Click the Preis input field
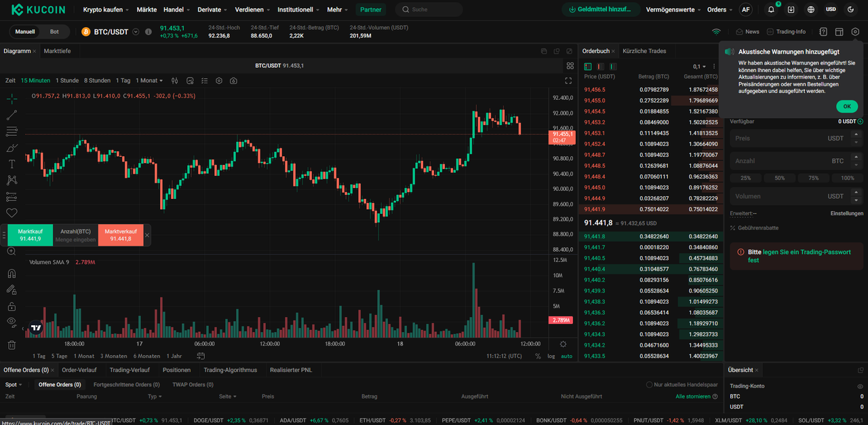The width and height of the screenshot is (868, 425). pyautogui.click(x=797, y=138)
